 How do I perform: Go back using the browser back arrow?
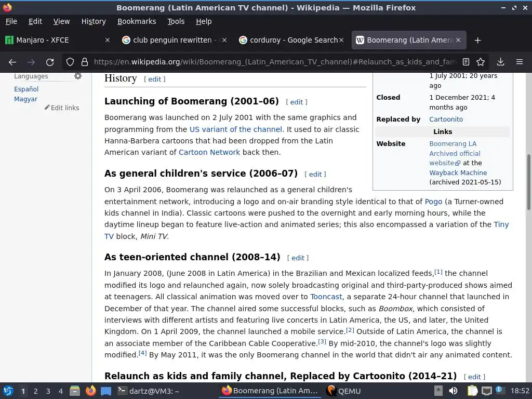(12, 62)
